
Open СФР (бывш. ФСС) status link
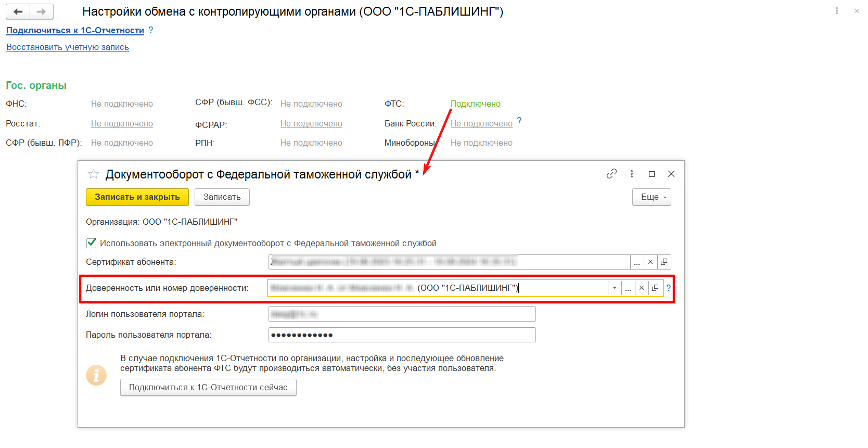(311, 104)
